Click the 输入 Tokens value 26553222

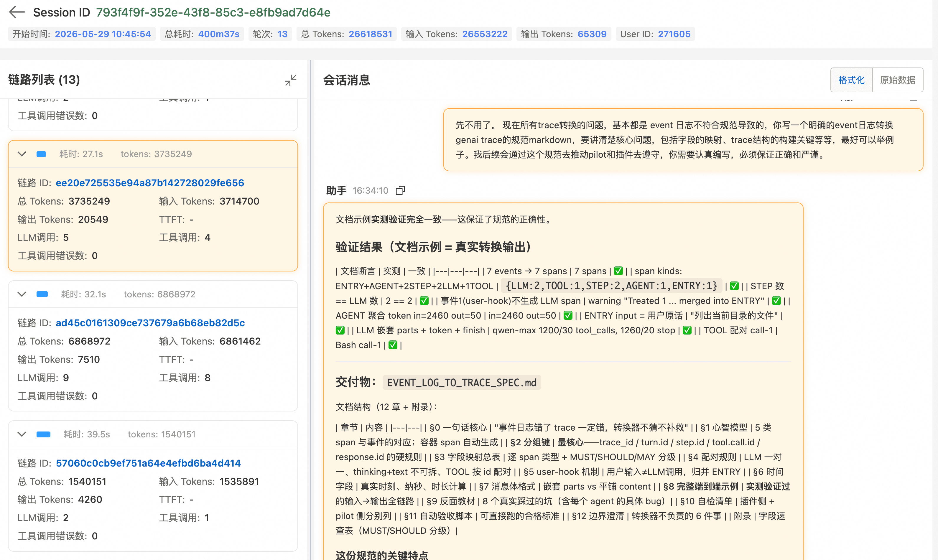click(x=485, y=34)
